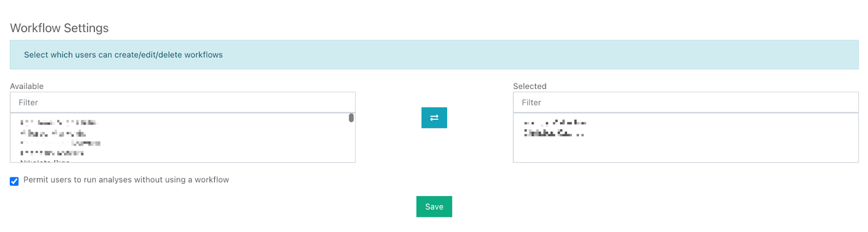
Task: Click the scrollbar track below the thumb
Action: click(x=351, y=142)
